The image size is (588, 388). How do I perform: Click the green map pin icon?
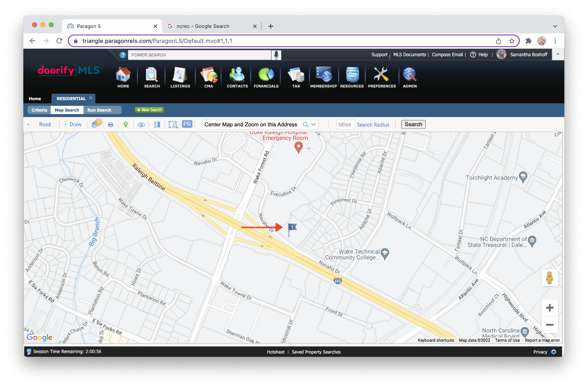point(126,124)
